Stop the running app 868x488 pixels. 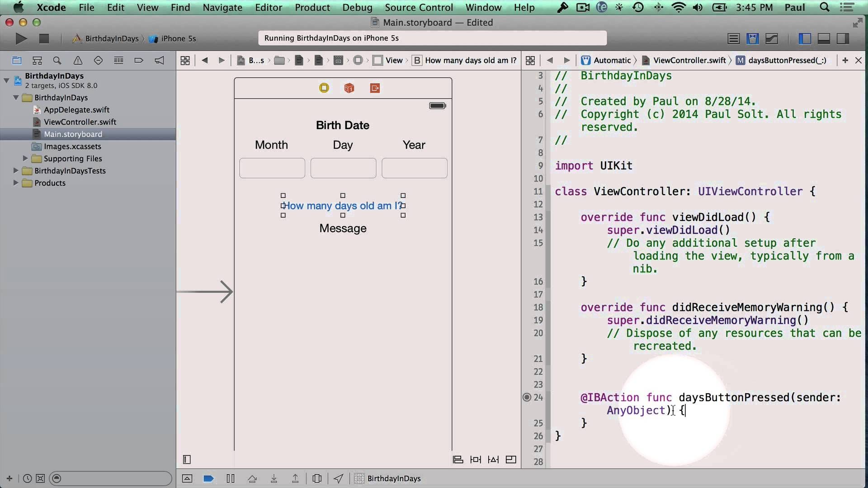click(x=44, y=39)
